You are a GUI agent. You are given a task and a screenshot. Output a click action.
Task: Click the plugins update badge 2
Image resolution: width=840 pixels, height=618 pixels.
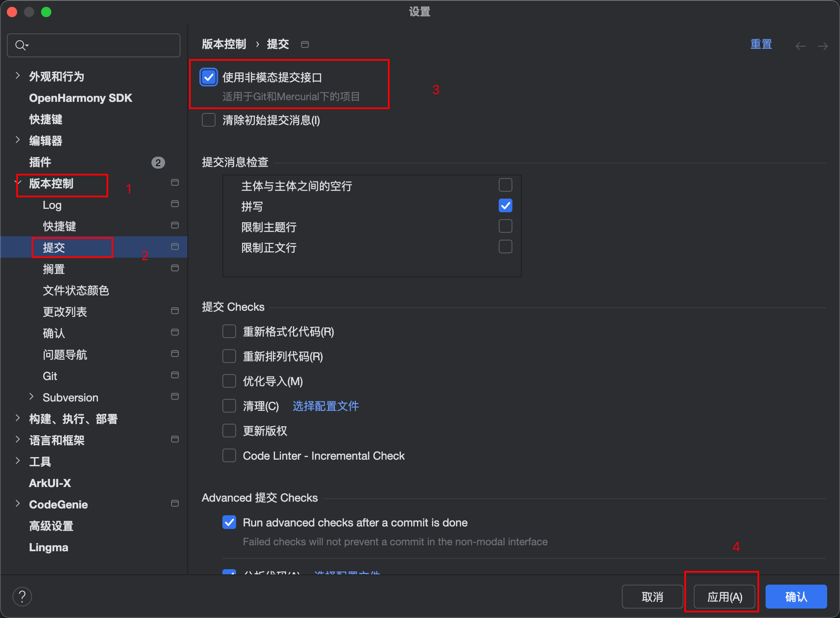tap(158, 163)
